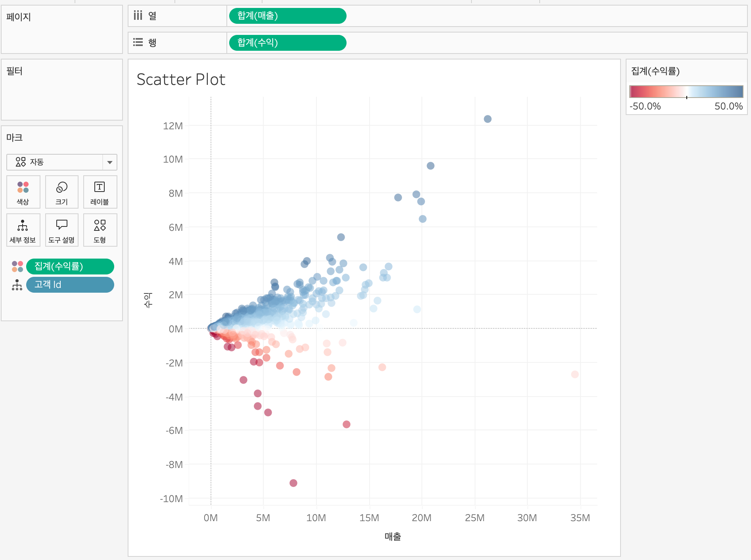Click the shapes icon in 자동 mark type box
Viewport: 751px width, 560px height.
coord(21,162)
